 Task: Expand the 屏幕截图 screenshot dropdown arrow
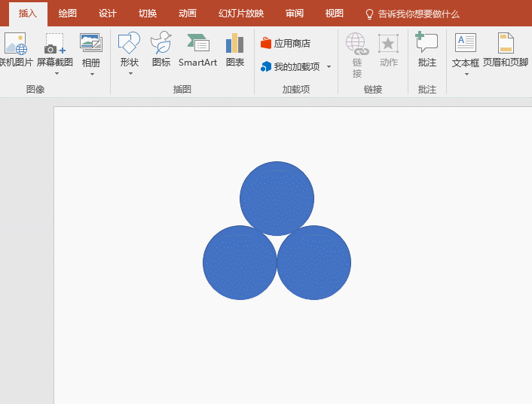55,75
